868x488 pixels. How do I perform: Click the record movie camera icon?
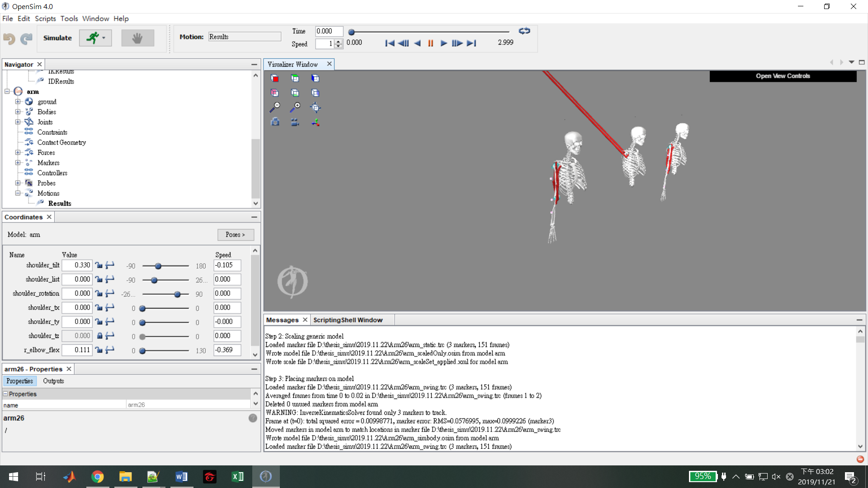(295, 122)
